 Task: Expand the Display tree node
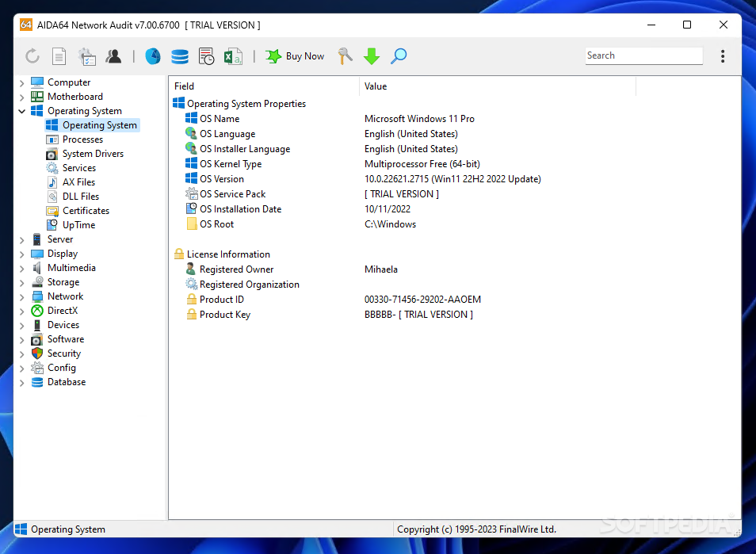click(x=21, y=254)
